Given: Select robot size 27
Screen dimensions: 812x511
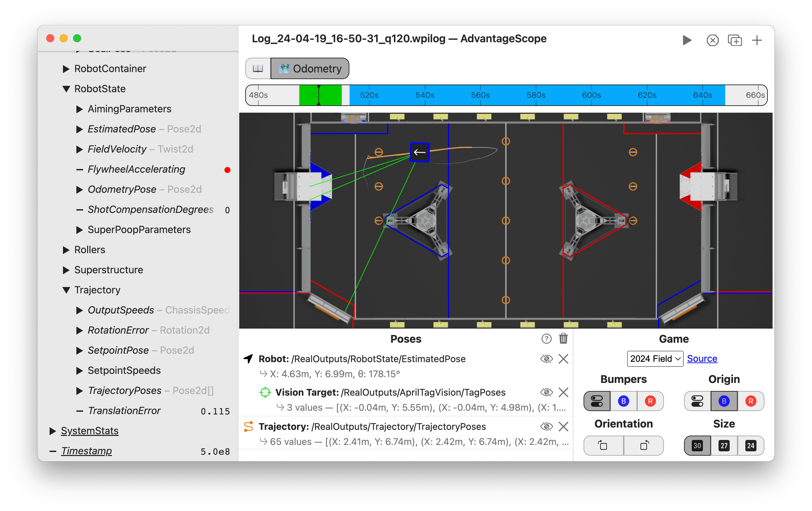Looking at the screenshot, I should pos(724,446).
